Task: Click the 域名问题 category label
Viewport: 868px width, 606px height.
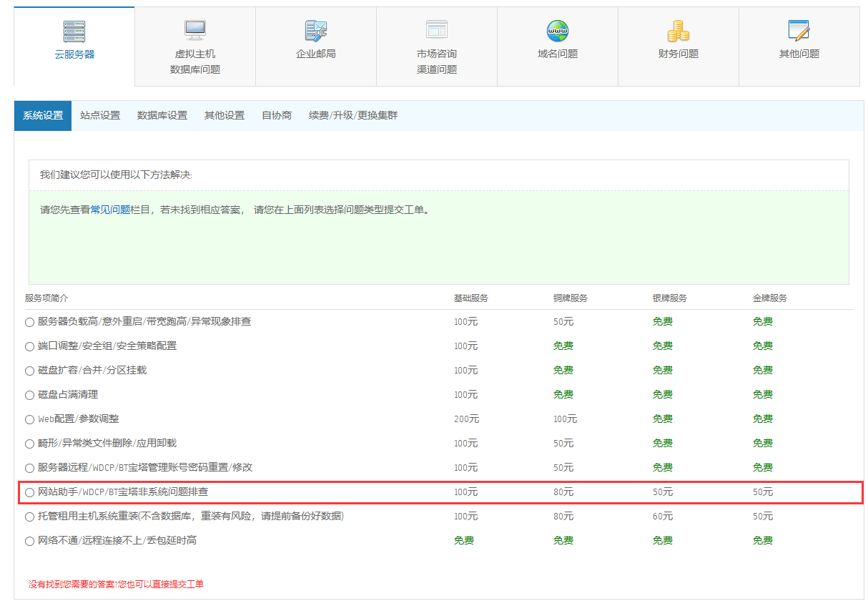Action: 558,54
